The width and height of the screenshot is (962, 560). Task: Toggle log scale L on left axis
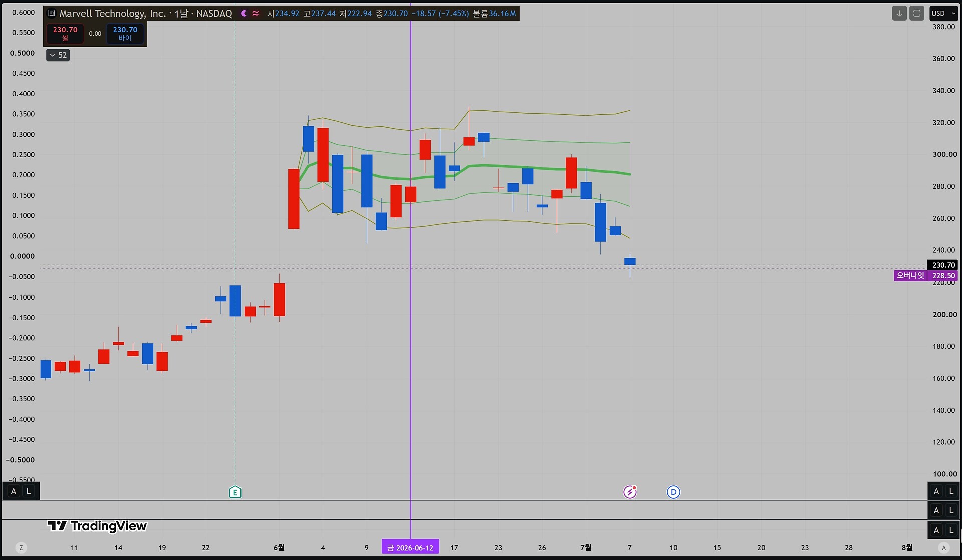29,491
